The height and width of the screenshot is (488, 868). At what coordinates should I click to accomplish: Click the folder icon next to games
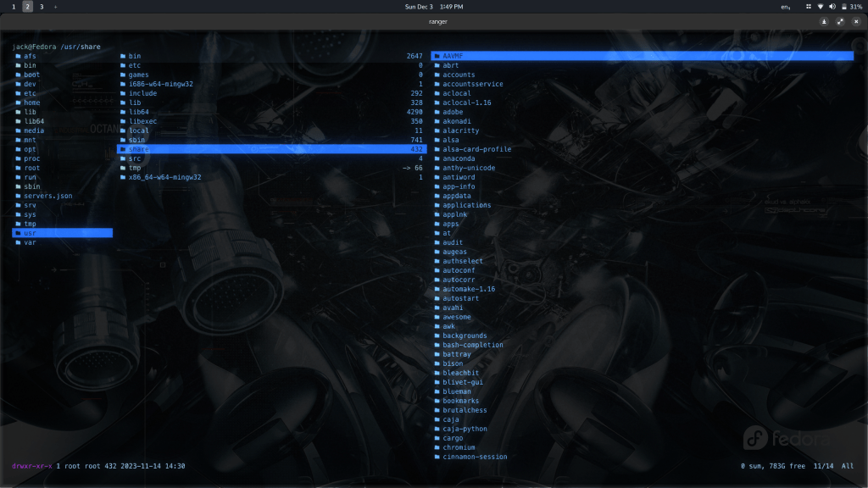(123, 75)
